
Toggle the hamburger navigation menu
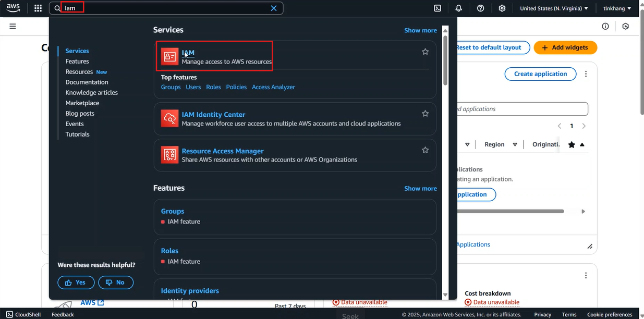pos(13,26)
